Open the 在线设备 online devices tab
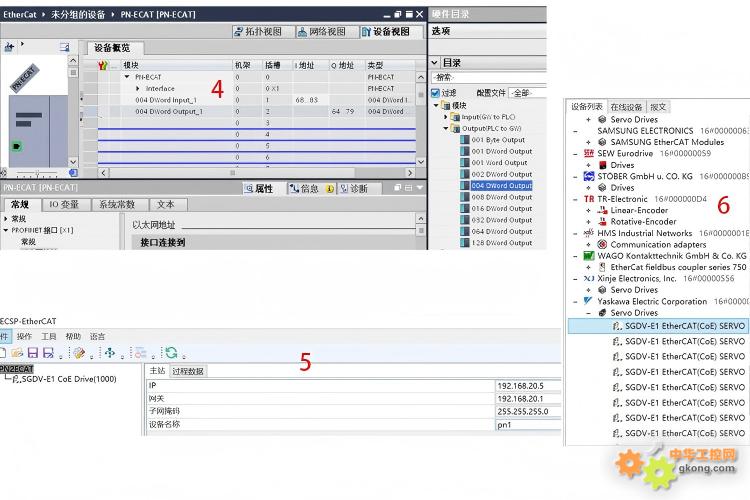The image size is (750, 500). click(626, 107)
